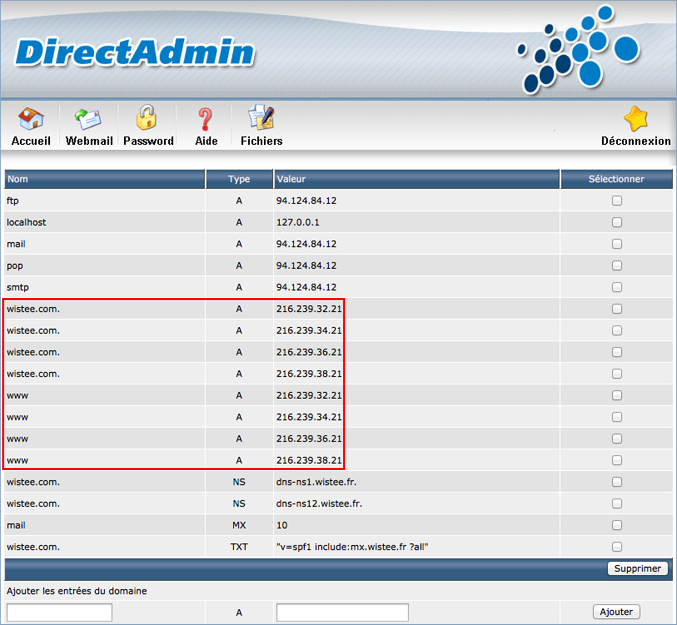Open the Aide question mark icon

click(x=206, y=119)
